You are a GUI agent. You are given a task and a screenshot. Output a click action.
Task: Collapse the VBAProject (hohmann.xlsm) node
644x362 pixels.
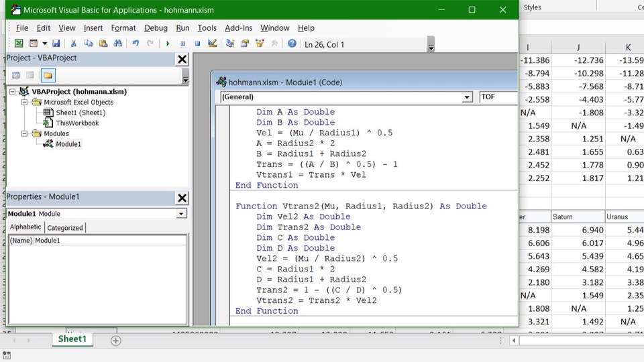pyautogui.click(x=13, y=92)
